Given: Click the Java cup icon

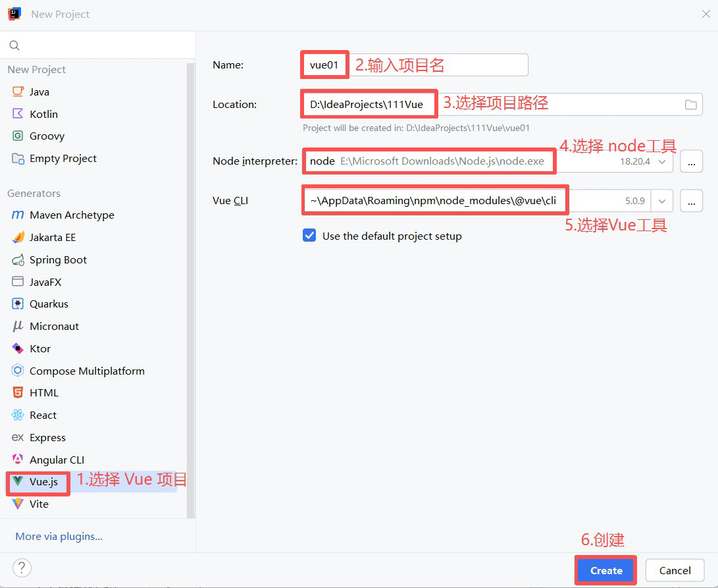Looking at the screenshot, I should pyautogui.click(x=18, y=92).
